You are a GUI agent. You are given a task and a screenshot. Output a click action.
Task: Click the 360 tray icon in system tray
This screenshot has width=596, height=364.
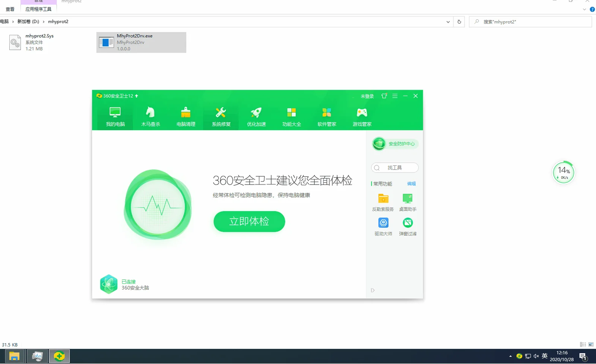pos(519,356)
